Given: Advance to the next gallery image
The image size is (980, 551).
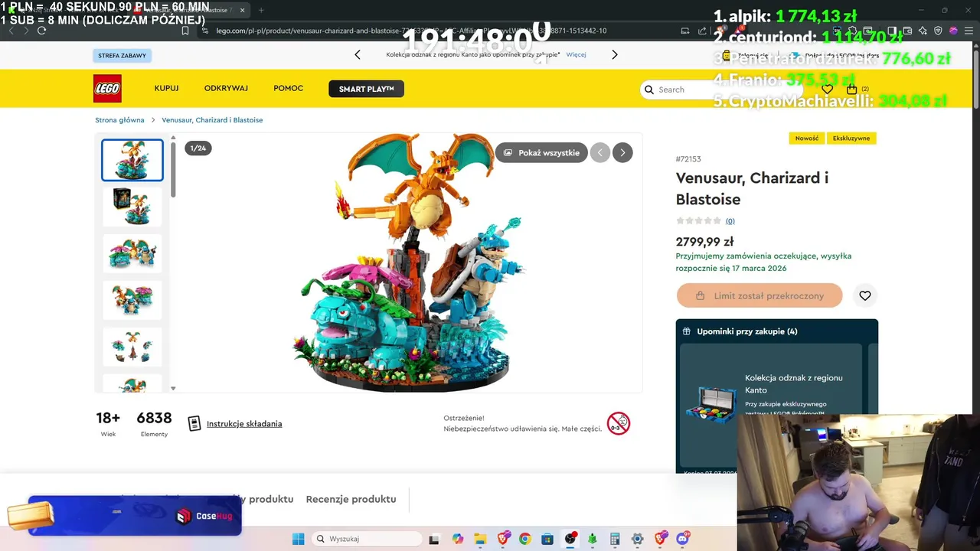Looking at the screenshot, I should click(x=623, y=152).
